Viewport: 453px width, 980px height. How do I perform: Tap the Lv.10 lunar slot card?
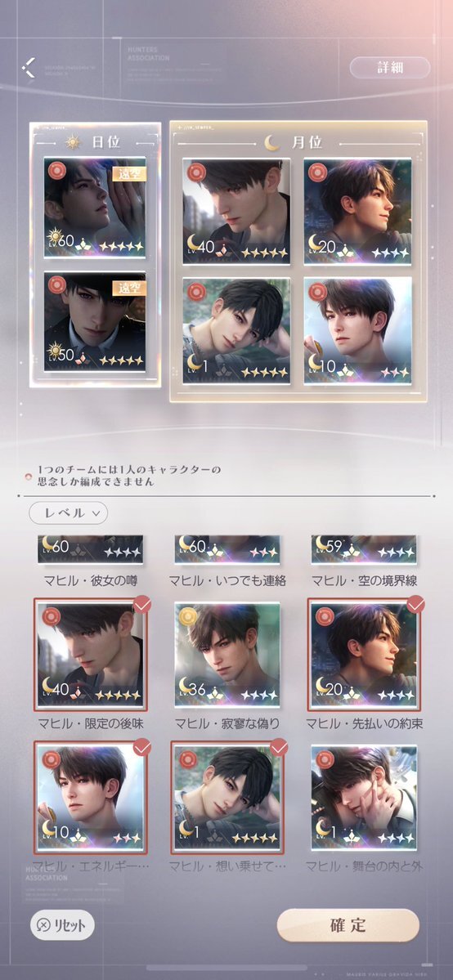(x=358, y=331)
